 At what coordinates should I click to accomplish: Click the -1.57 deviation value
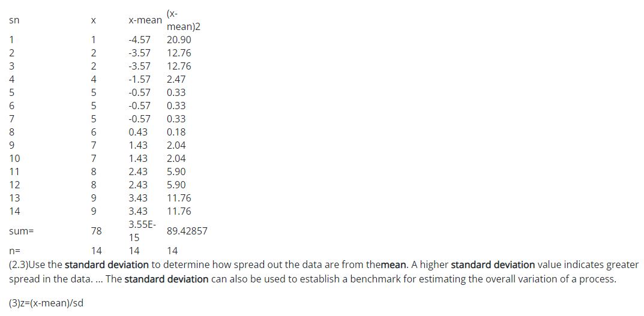coord(140,79)
